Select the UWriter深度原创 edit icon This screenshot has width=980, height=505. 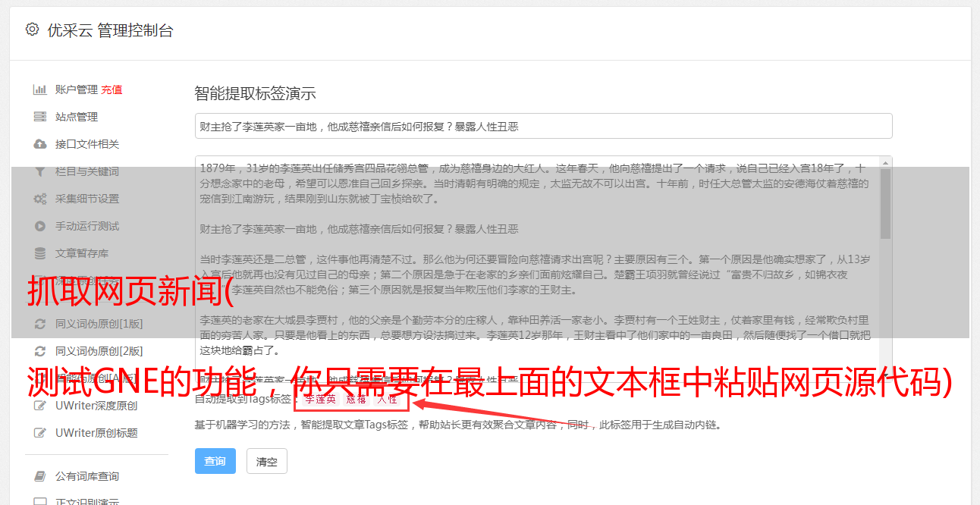(x=40, y=406)
